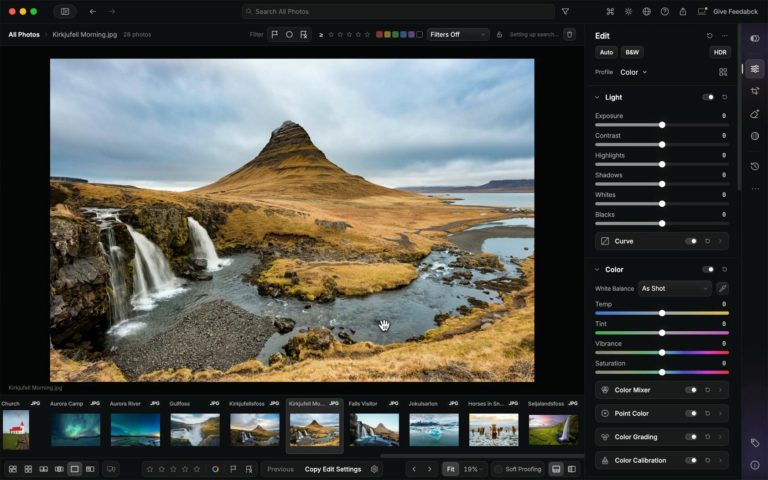Click the Temp slider handle

click(x=662, y=313)
